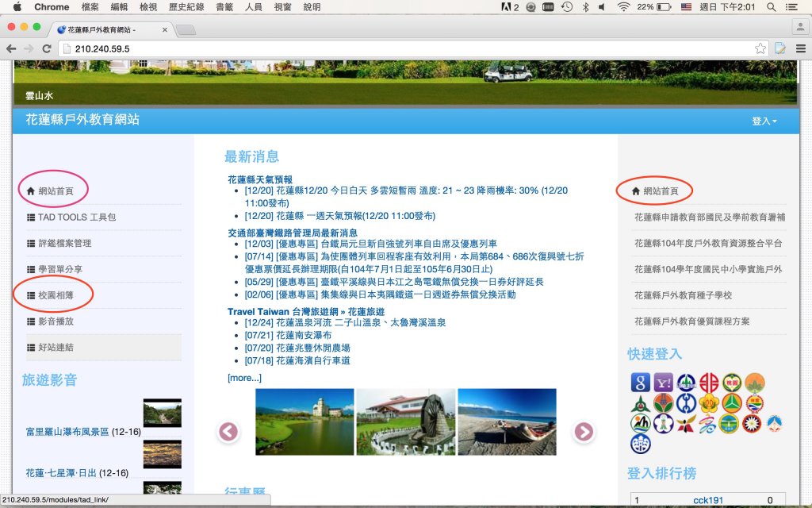This screenshot has width=812, height=508.
Task: Bookmark this page with the star icon
Action: click(760, 48)
